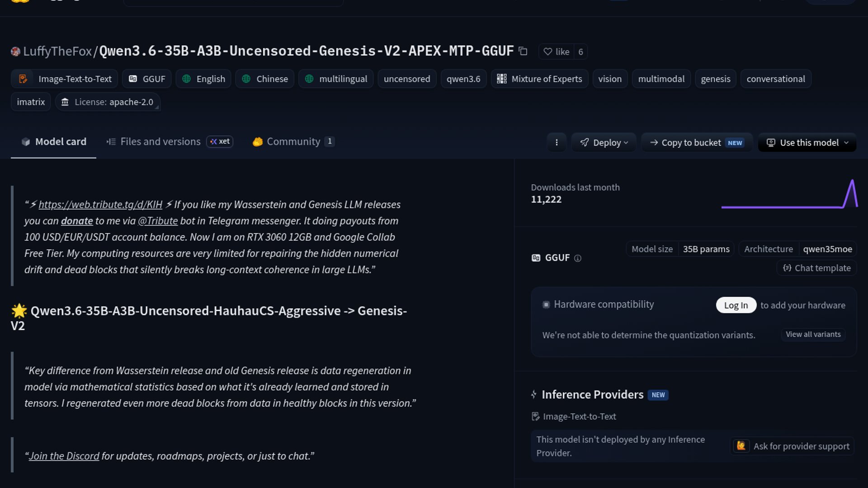Follow the donate link

point(77,221)
